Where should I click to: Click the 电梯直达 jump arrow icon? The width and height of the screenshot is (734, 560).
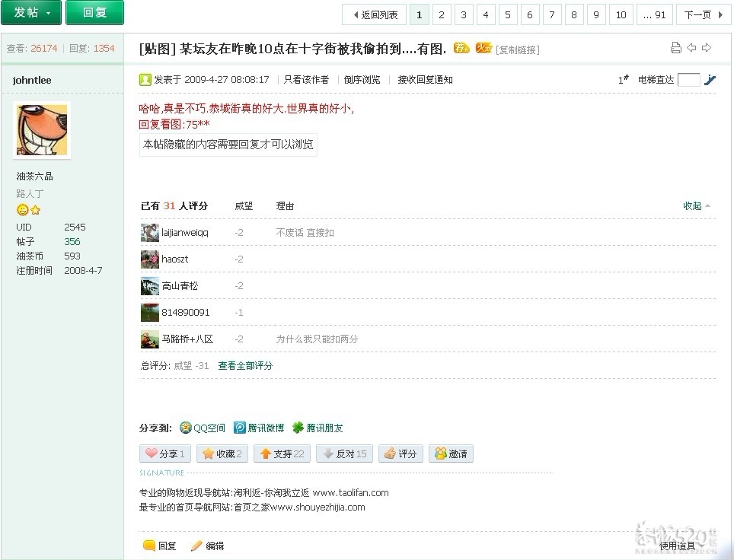(x=710, y=79)
